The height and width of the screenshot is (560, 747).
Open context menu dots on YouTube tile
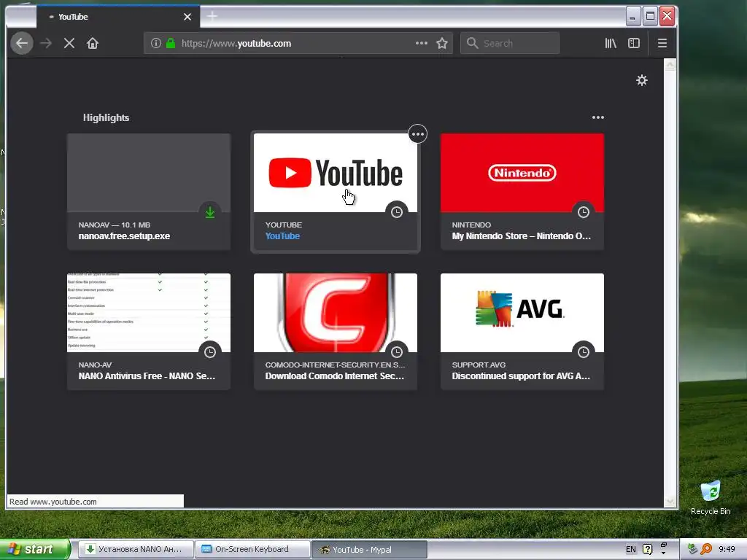418,134
